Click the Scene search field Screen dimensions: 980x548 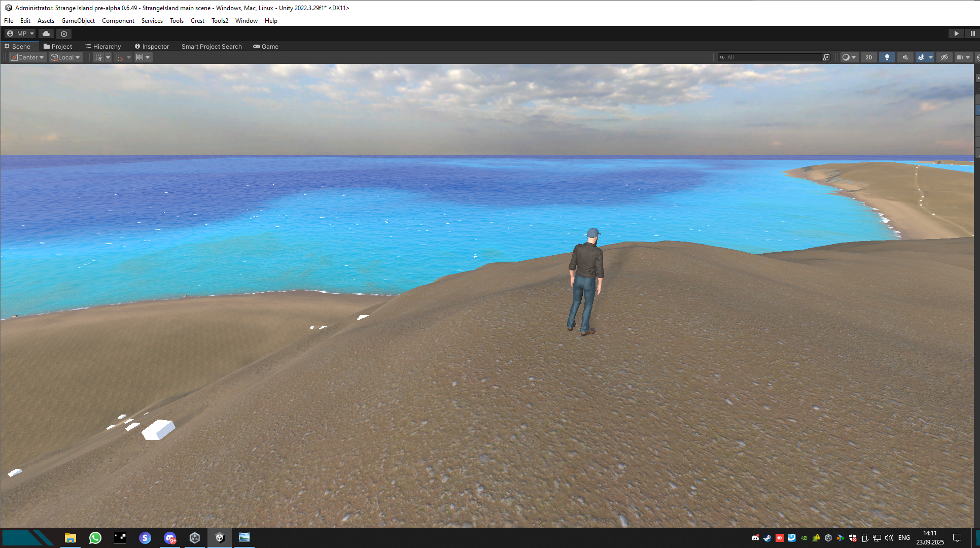tap(771, 57)
